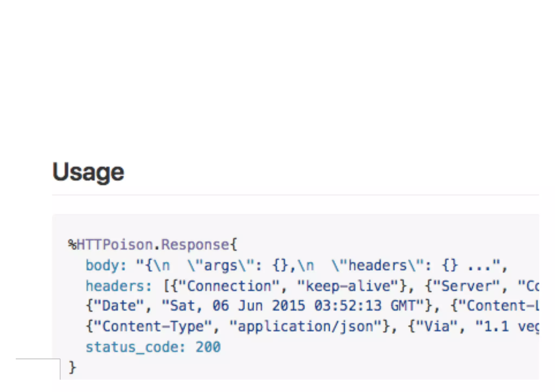
Task: Click the escaped \"headers\" text in body
Action: coord(377,265)
